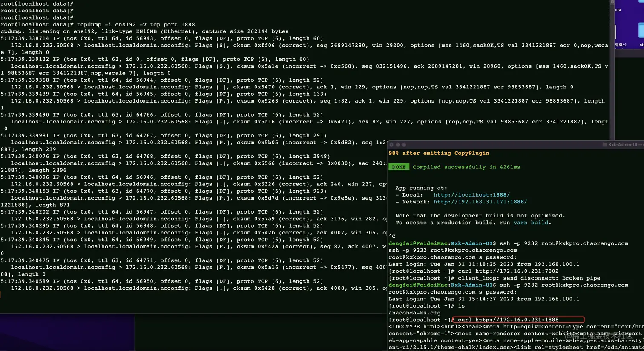644x351 pixels.
Task: Click the packet line with id 56945
Action: (164, 94)
